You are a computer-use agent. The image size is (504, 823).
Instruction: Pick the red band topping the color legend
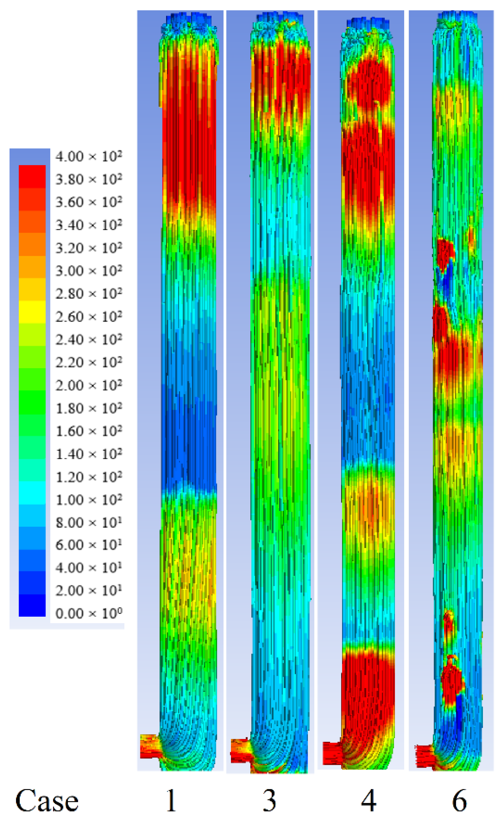pos(32,176)
